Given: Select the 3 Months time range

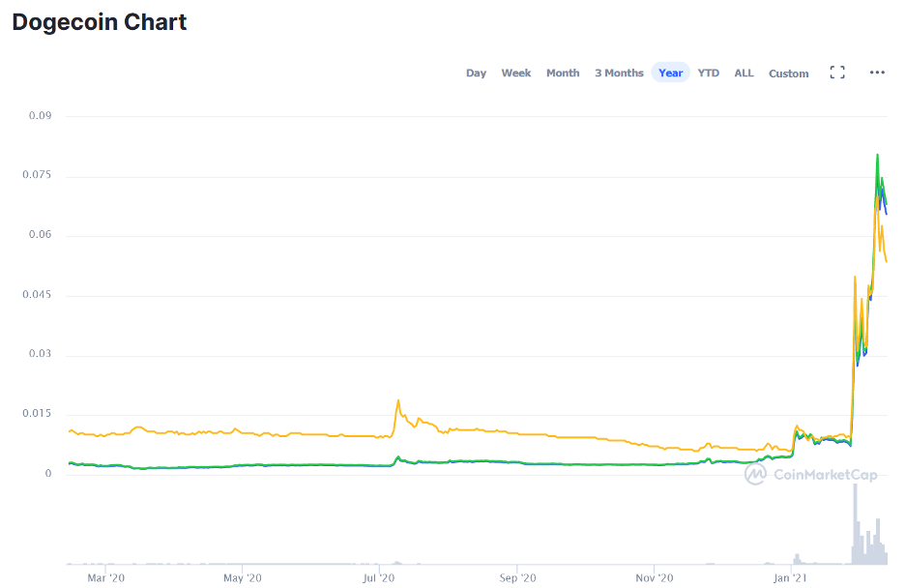Looking at the screenshot, I should 619,73.
